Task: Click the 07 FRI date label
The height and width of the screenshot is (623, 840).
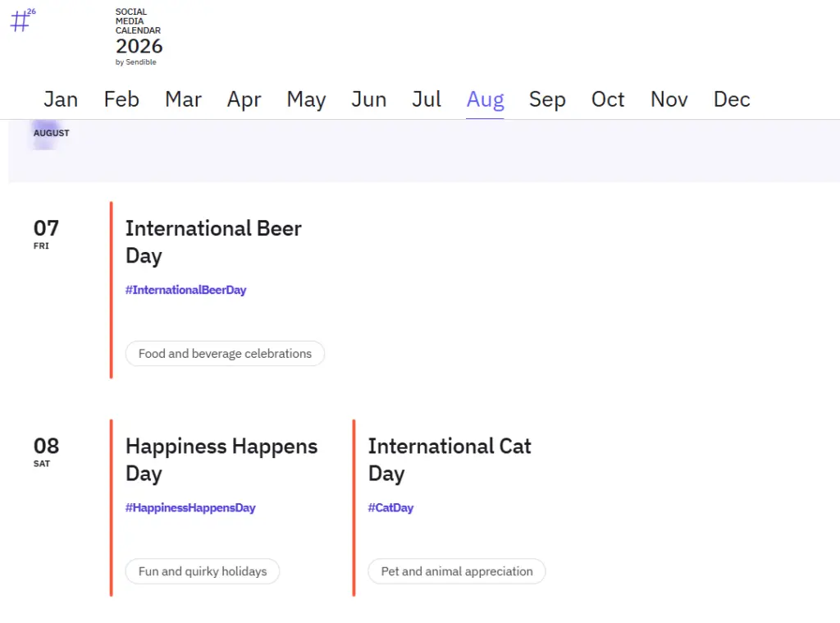Action: (x=46, y=234)
